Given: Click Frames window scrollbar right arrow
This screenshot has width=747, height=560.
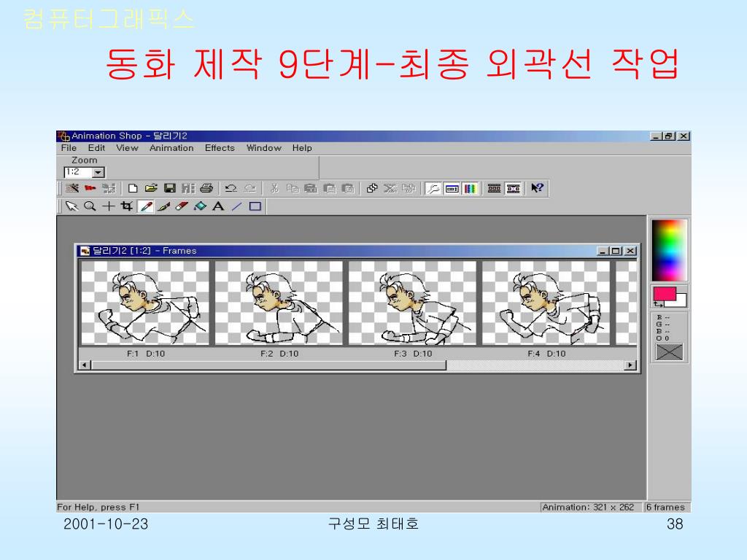Looking at the screenshot, I should 631,365.
